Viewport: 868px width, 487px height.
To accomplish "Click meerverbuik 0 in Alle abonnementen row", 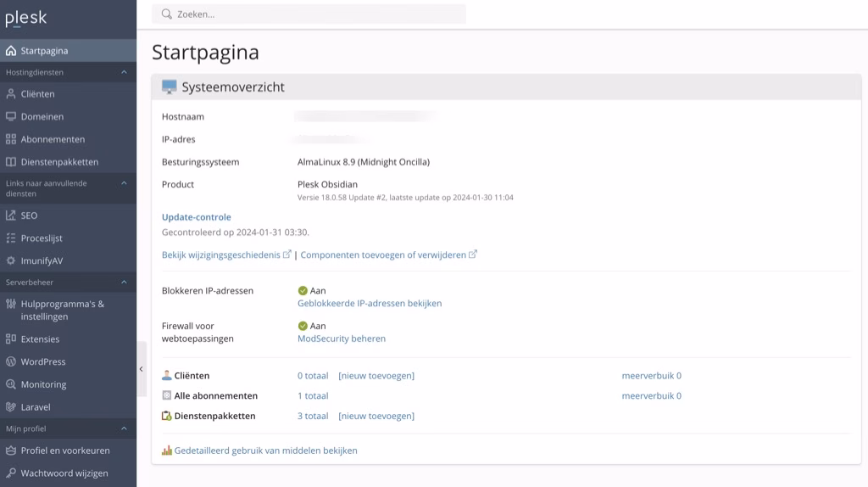I will click(652, 395).
